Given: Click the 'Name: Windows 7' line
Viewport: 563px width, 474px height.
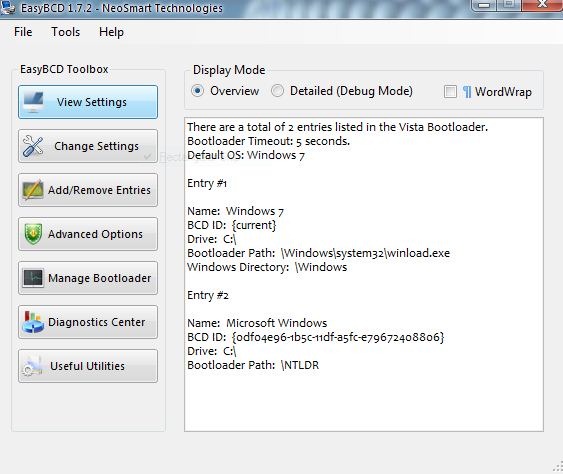Looking at the screenshot, I should point(236,211).
